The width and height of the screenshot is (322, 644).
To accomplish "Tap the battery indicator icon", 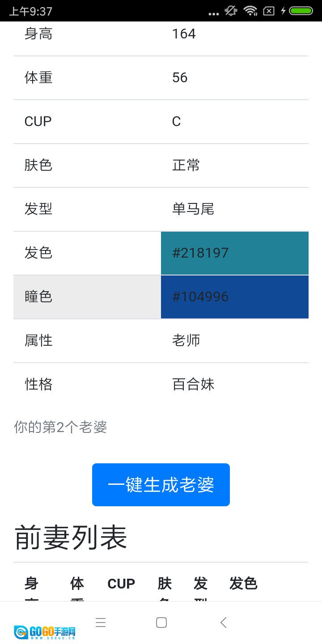I will (301, 11).
